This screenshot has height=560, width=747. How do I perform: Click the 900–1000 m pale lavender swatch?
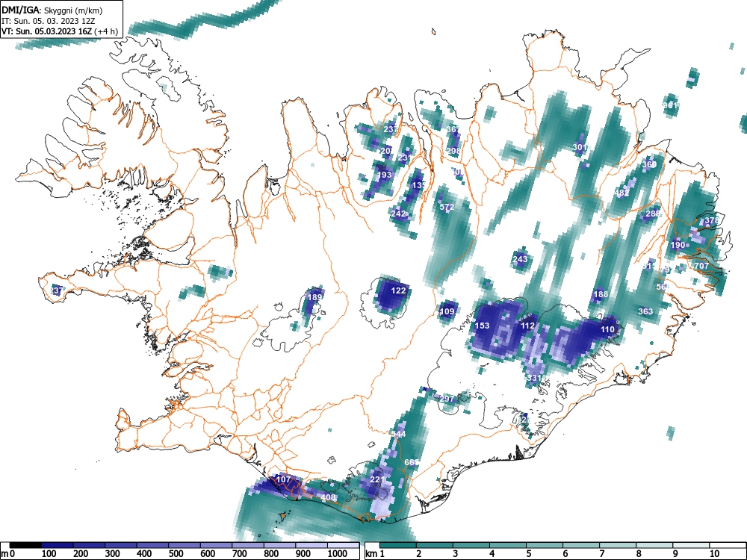(311, 545)
